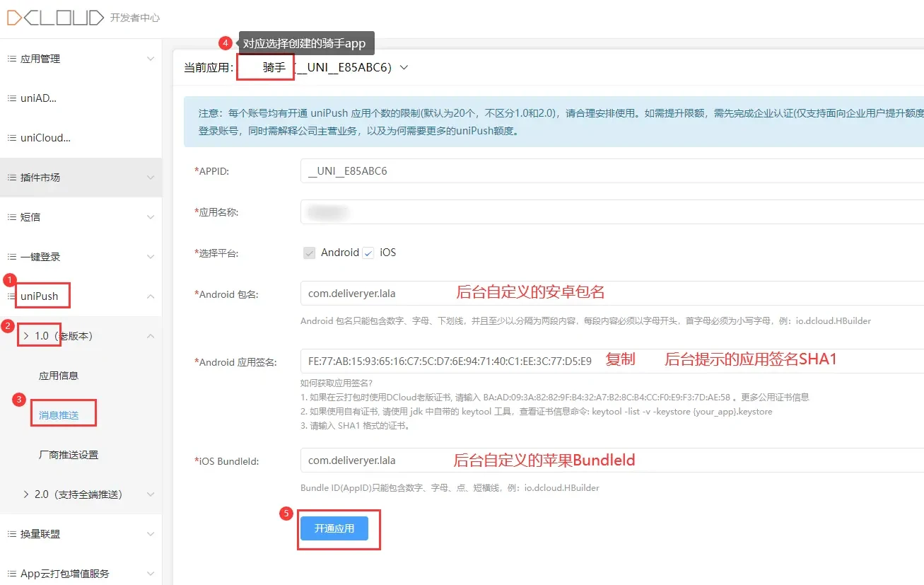
Task: Click the 如何获取应用签名? help text
Action: pos(337,383)
